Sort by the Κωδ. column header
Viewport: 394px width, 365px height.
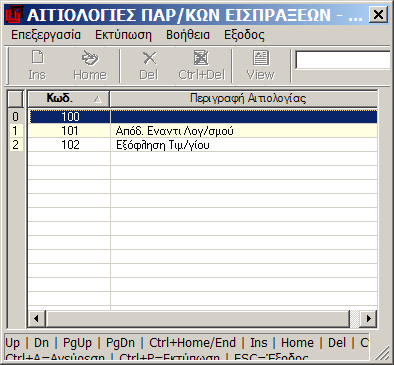tap(68, 99)
